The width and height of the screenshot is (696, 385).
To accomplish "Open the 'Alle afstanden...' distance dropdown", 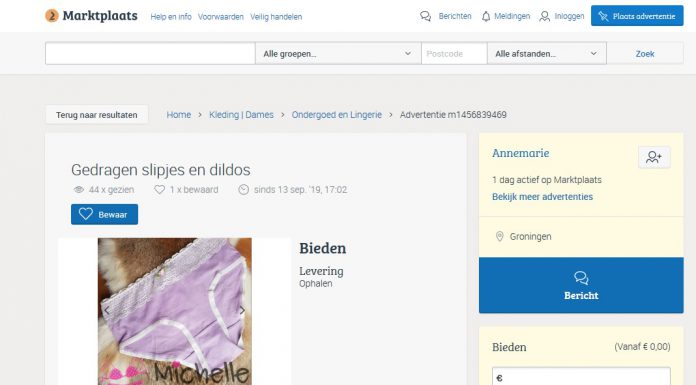I will pos(546,54).
